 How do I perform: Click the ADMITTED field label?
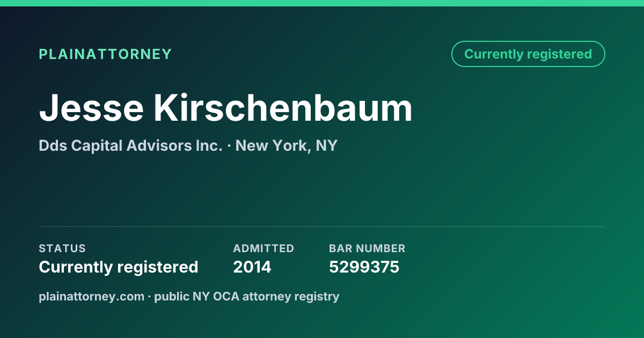pos(264,248)
